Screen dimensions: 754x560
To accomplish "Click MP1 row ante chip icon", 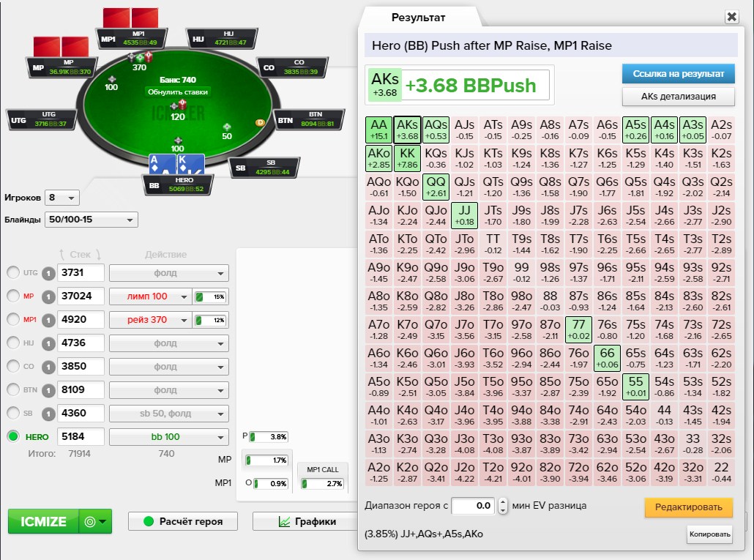I will pos(48,320).
